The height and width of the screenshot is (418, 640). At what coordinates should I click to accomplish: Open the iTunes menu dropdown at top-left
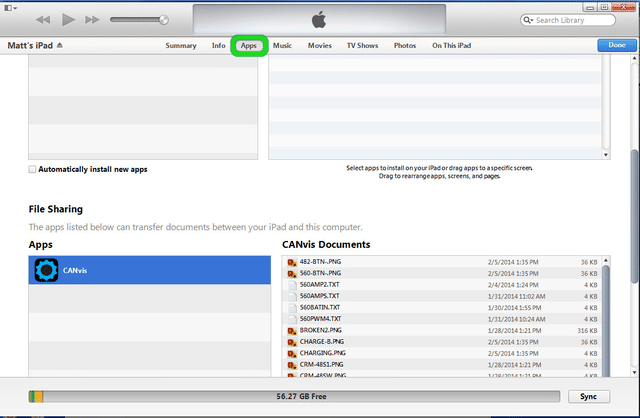[x=11, y=8]
